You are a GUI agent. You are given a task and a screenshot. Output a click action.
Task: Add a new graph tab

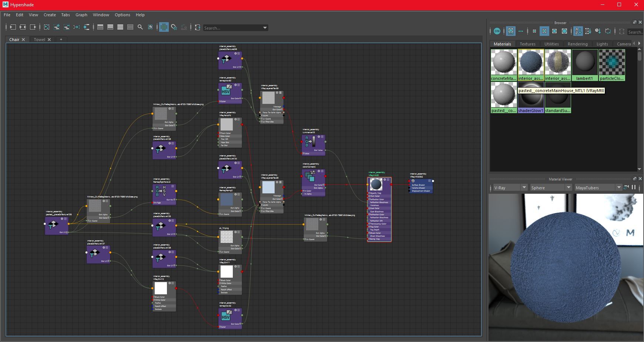tap(61, 40)
